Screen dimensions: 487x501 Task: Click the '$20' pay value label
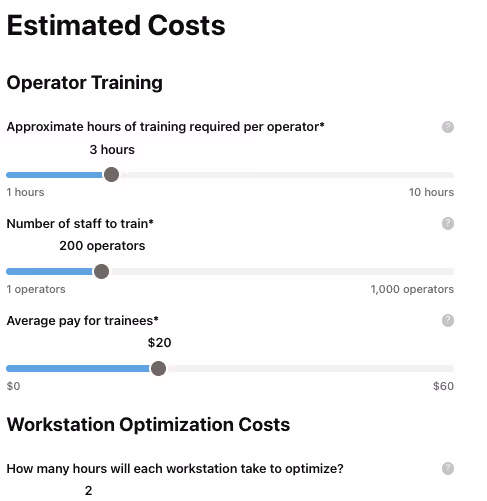[159, 343]
